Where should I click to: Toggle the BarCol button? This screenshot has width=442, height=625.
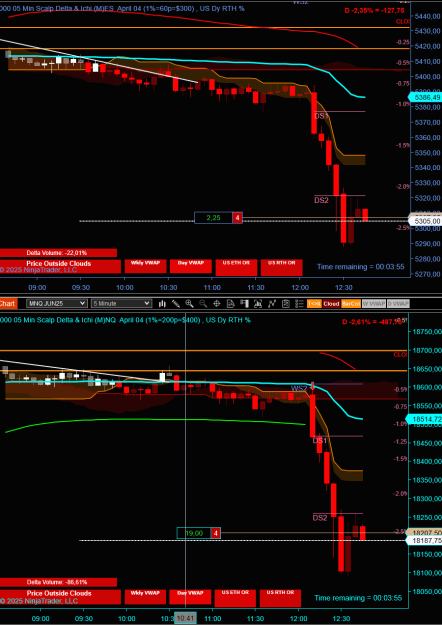coord(351,304)
